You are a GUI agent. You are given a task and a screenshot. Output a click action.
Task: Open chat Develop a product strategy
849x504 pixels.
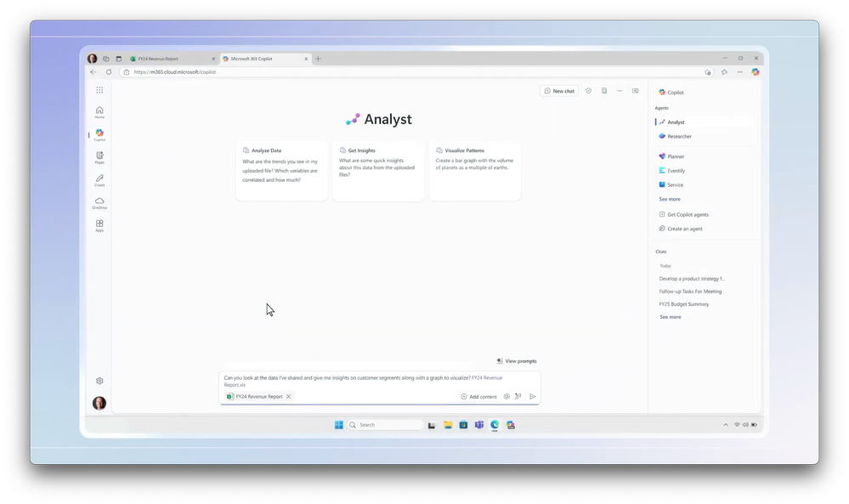[692, 279]
